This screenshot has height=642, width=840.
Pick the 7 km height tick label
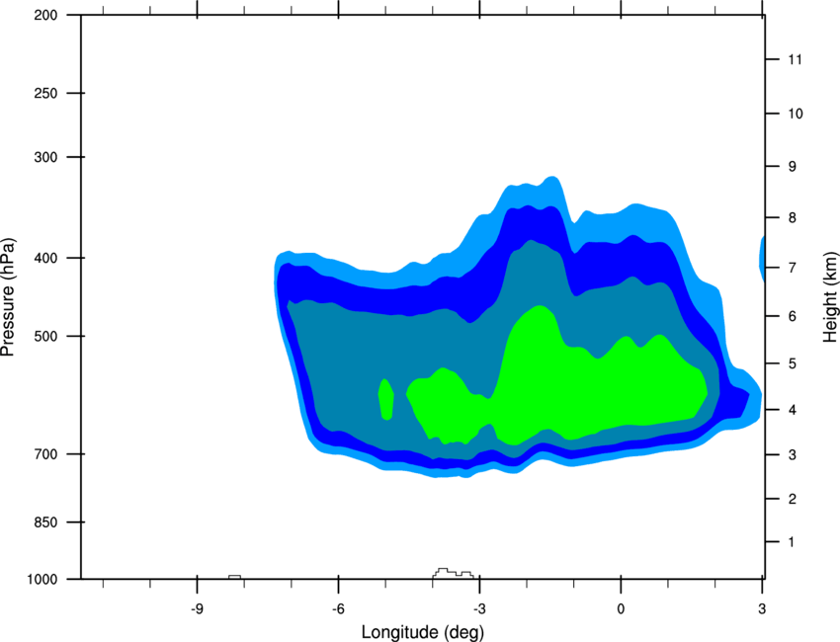pos(793,268)
